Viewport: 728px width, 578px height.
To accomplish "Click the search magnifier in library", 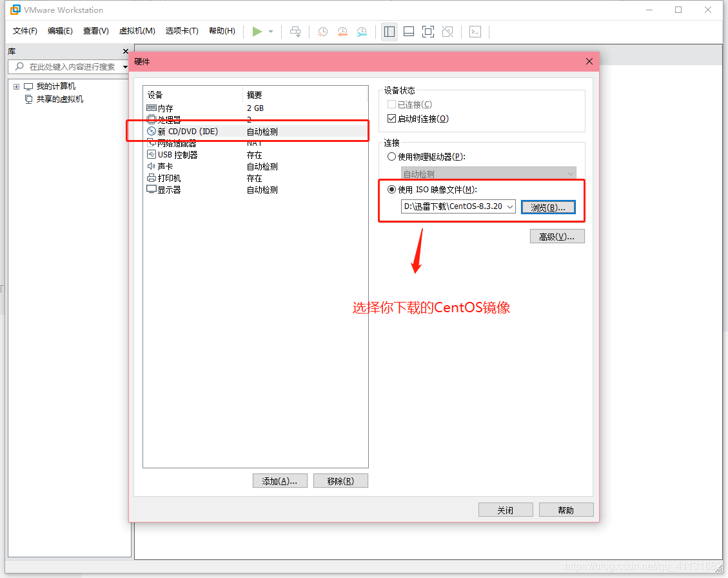I will click(19, 66).
